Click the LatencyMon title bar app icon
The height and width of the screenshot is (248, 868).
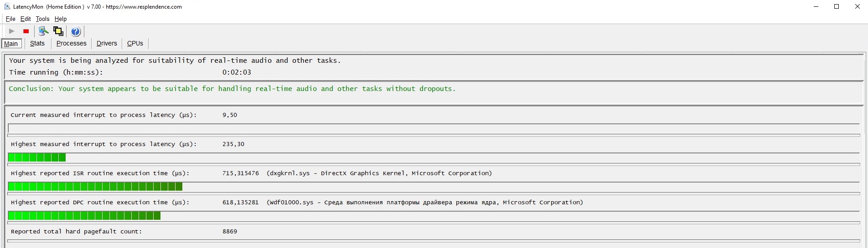pos(7,7)
